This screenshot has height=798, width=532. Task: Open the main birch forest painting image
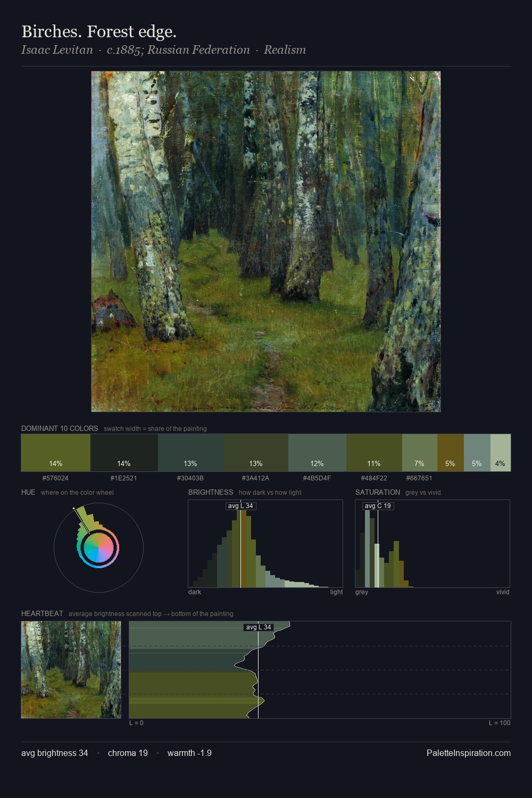(x=266, y=242)
